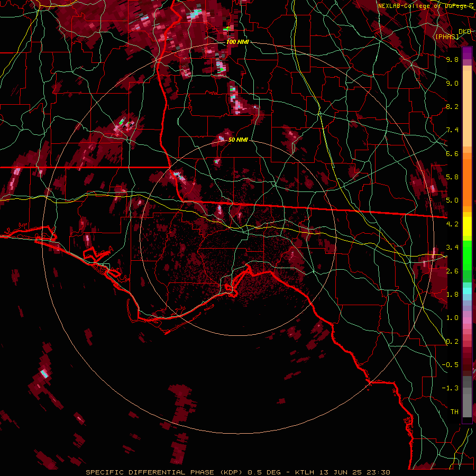Click the 8.2 scale value
This screenshot has height=476, width=476.
(452, 106)
